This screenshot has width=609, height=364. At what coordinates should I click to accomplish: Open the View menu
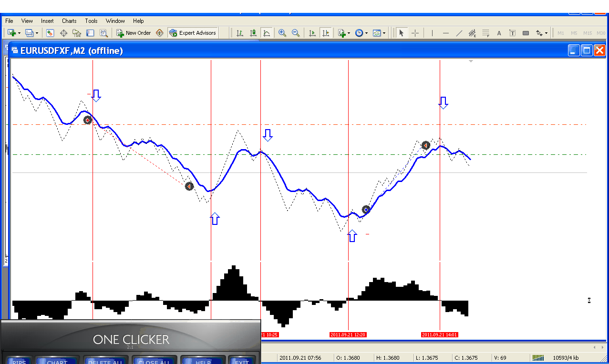point(27,21)
